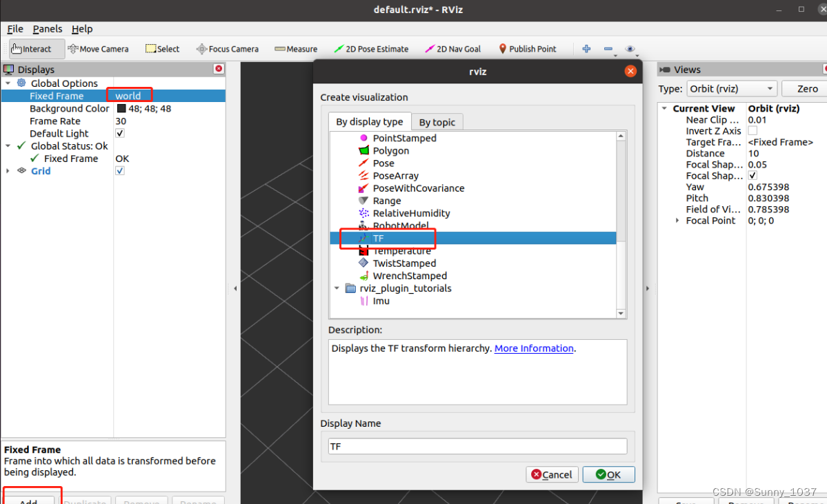Image resolution: width=827 pixels, height=504 pixels.
Task: Switch to By topic tab
Action: coord(437,122)
